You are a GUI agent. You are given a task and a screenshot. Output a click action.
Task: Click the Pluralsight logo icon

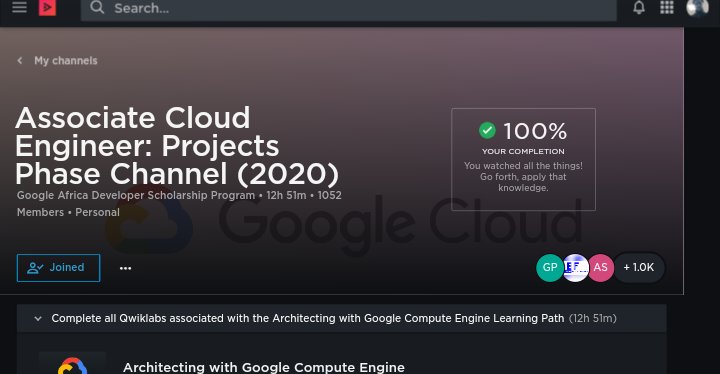(x=47, y=8)
